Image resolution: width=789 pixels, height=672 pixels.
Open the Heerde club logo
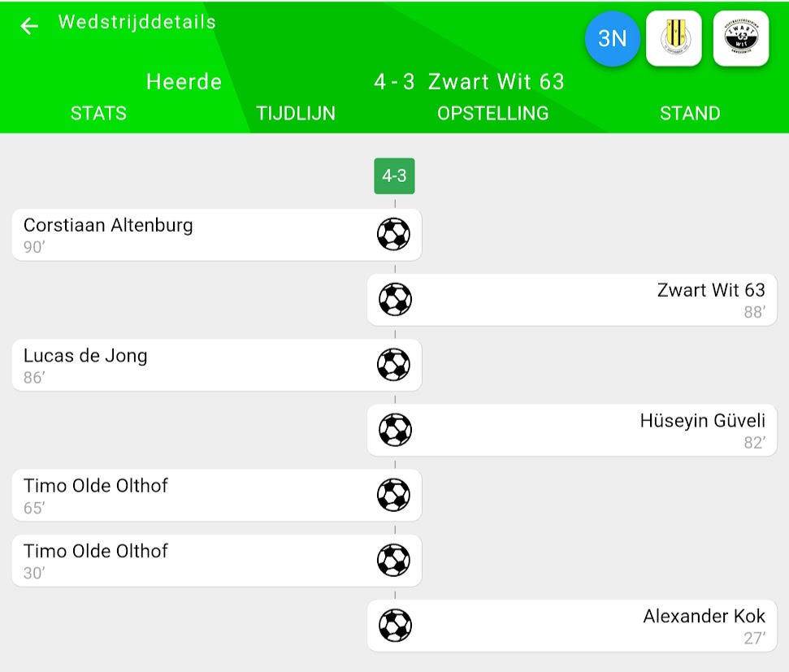point(674,38)
